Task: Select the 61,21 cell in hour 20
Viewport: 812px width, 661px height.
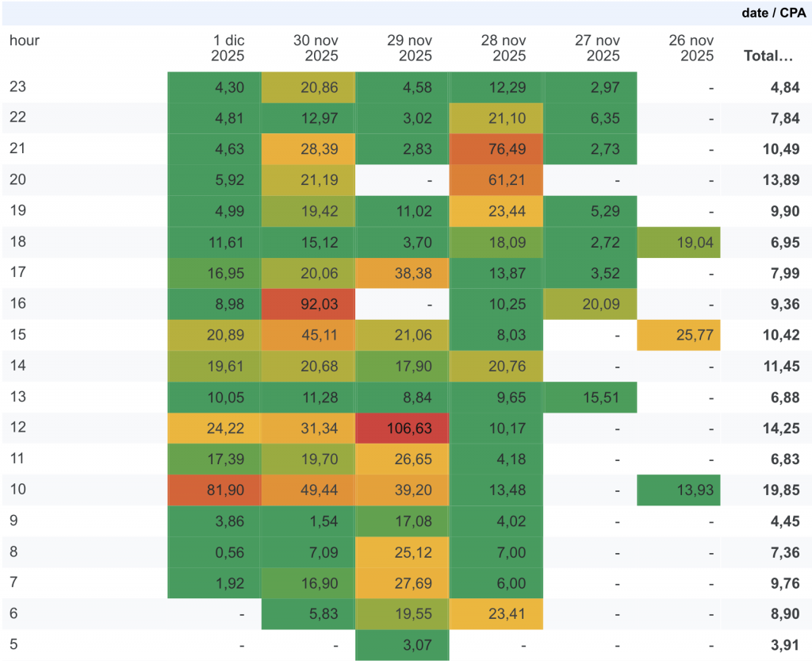Action: pyautogui.click(x=496, y=180)
